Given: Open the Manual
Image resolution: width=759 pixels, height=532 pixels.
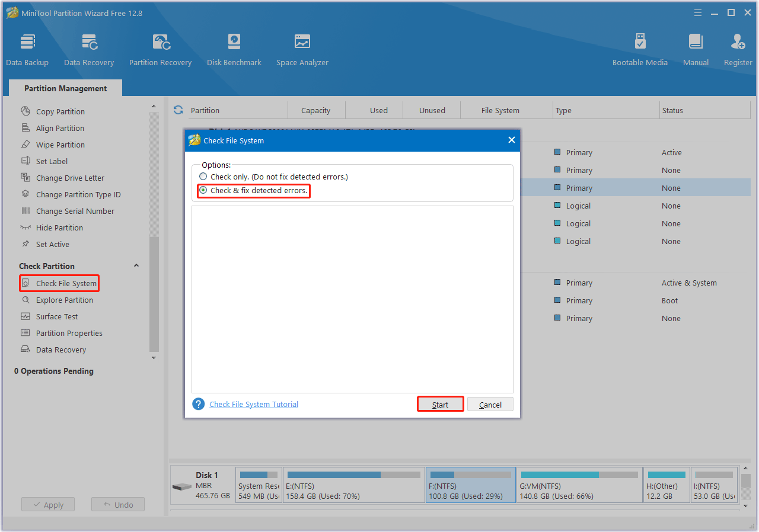Looking at the screenshot, I should pos(695,49).
